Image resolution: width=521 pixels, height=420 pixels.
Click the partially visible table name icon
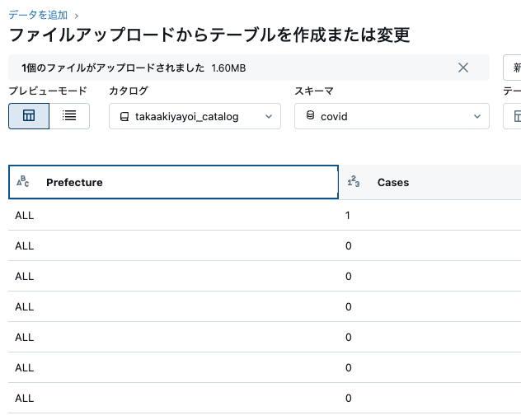pos(518,116)
